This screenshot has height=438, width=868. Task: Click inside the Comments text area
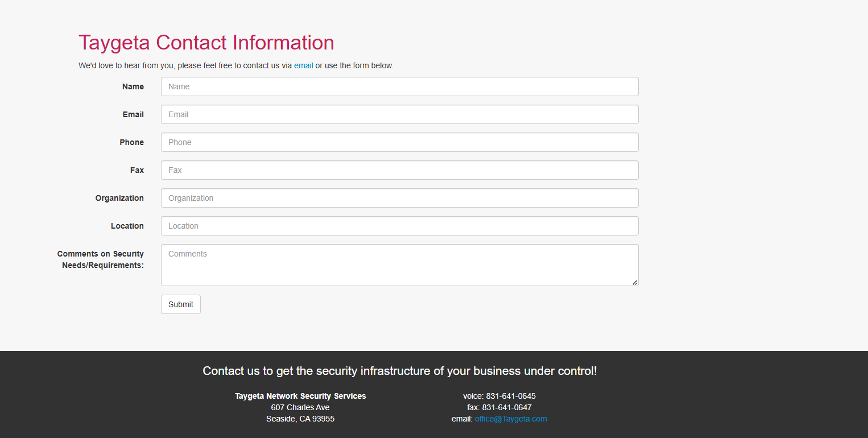coord(399,265)
